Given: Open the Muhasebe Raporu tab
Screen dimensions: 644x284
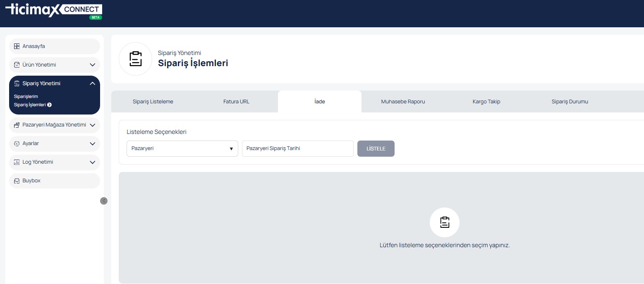Looking at the screenshot, I should [x=403, y=102].
